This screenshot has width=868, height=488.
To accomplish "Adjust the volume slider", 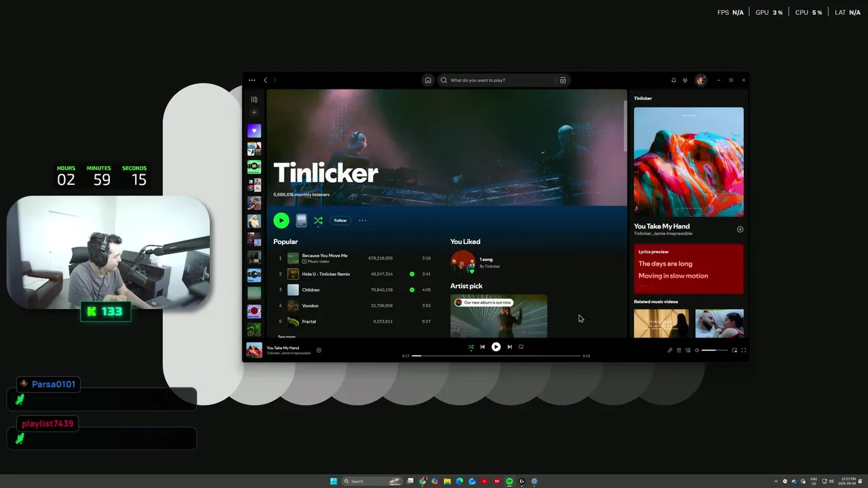I will tap(715, 350).
